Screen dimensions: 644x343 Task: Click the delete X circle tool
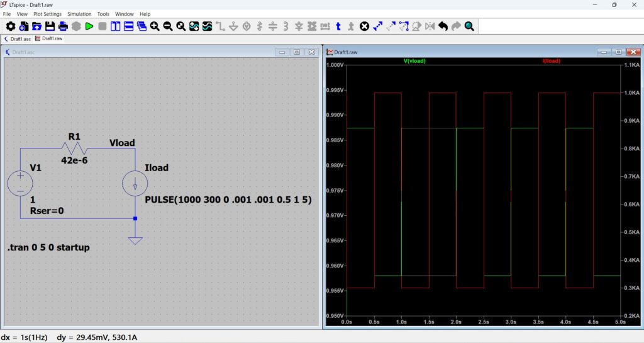pyautogui.click(x=364, y=26)
